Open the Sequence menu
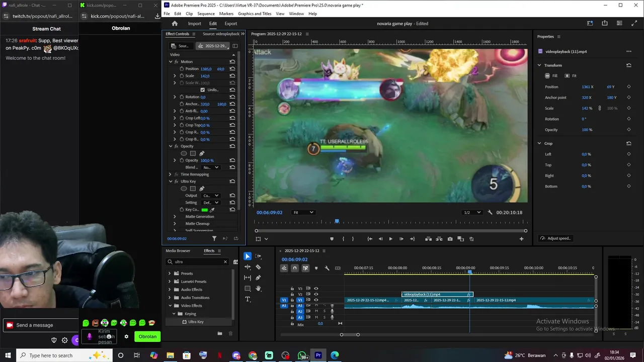The width and height of the screenshot is (644, 362). point(206,14)
